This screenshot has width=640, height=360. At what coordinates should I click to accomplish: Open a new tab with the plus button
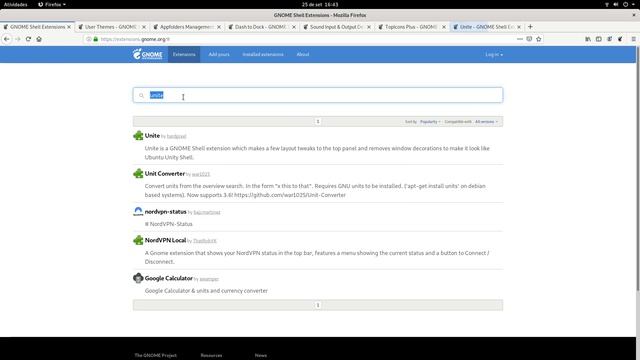[x=530, y=27]
